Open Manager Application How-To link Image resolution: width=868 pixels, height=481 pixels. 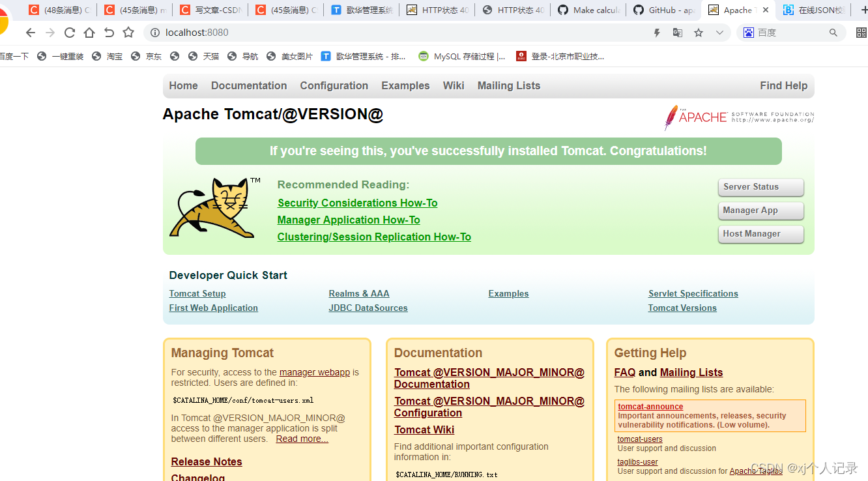click(x=349, y=220)
